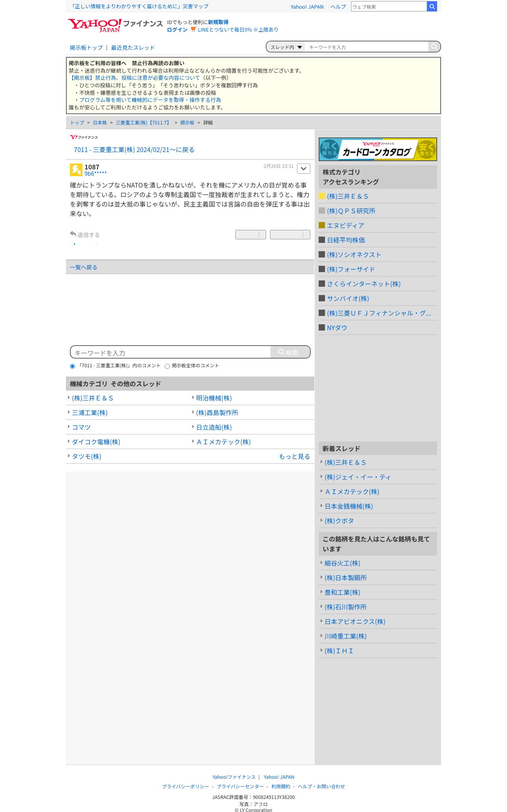Click footer 利用規約 link
Viewport: 507px width, 812px height.
pyautogui.click(x=281, y=786)
